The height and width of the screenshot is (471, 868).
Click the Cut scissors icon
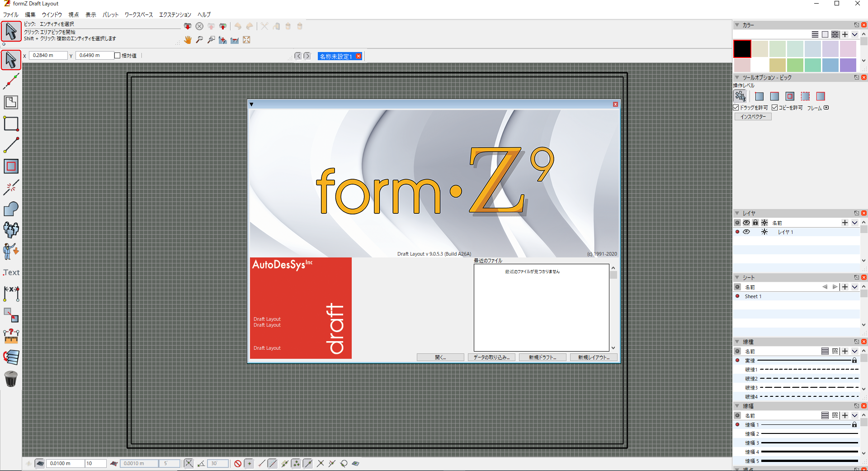click(264, 26)
